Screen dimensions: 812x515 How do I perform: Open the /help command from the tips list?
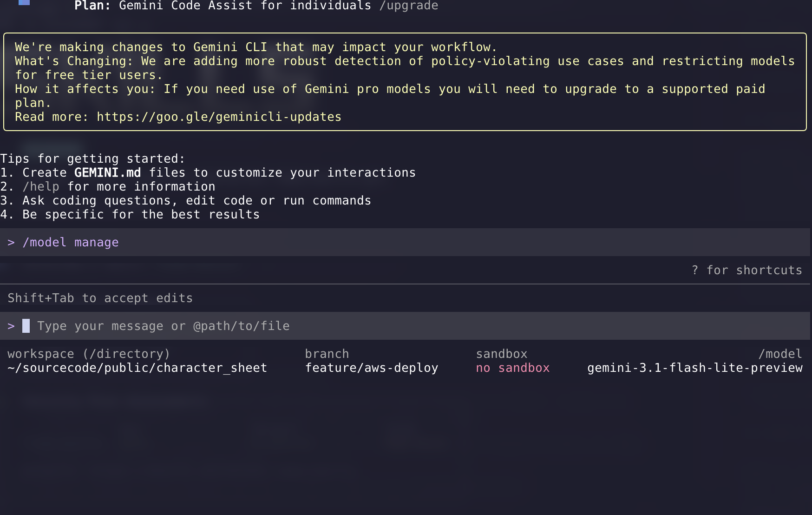[41, 186]
